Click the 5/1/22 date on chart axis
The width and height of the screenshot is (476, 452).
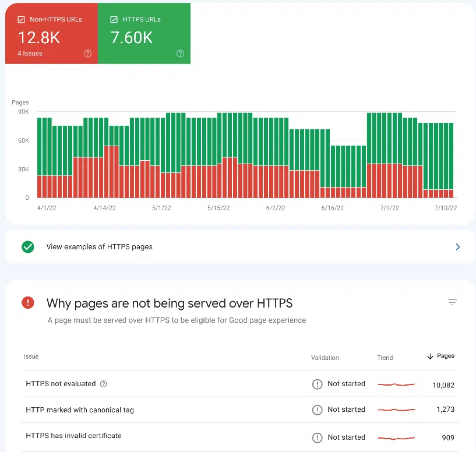click(x=161, y=208)
